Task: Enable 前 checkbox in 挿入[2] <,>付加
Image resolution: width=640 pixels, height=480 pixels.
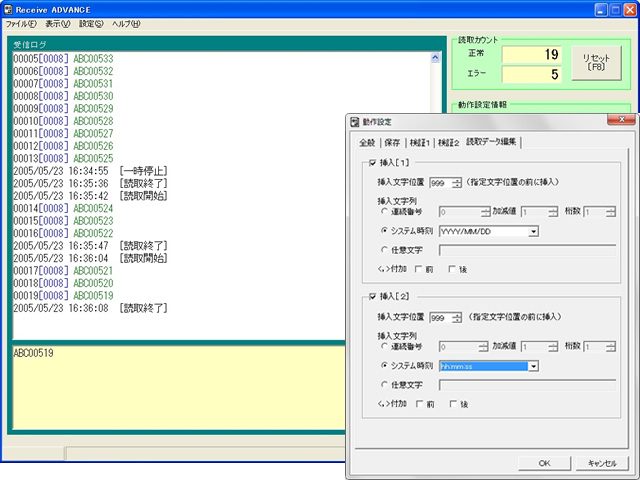Action: [419, 404]
